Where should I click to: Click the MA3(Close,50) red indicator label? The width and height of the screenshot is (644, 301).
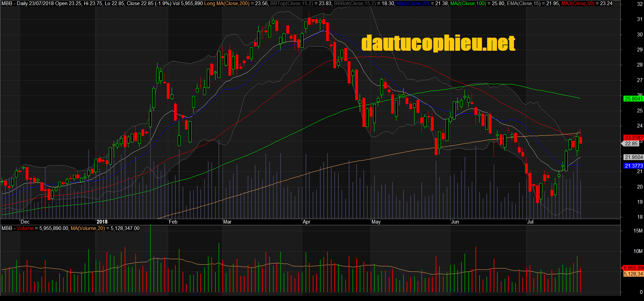click(x=578, y=3)
